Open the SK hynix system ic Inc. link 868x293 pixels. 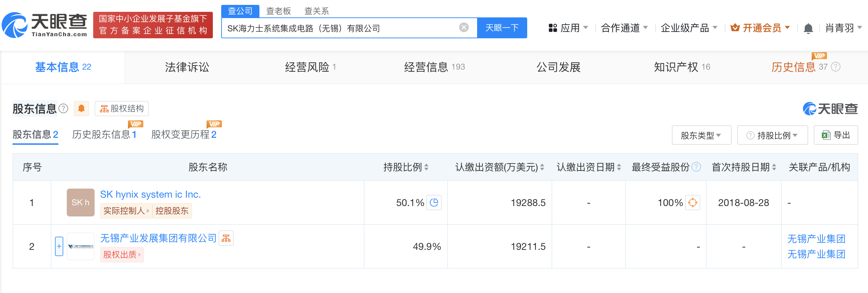coord(150,194)
